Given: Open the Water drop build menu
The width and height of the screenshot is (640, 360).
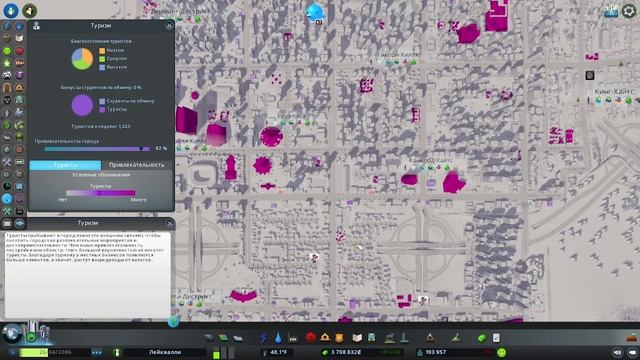Looking at the screenshot, I should pyautogui.click(x=278, y=338).
